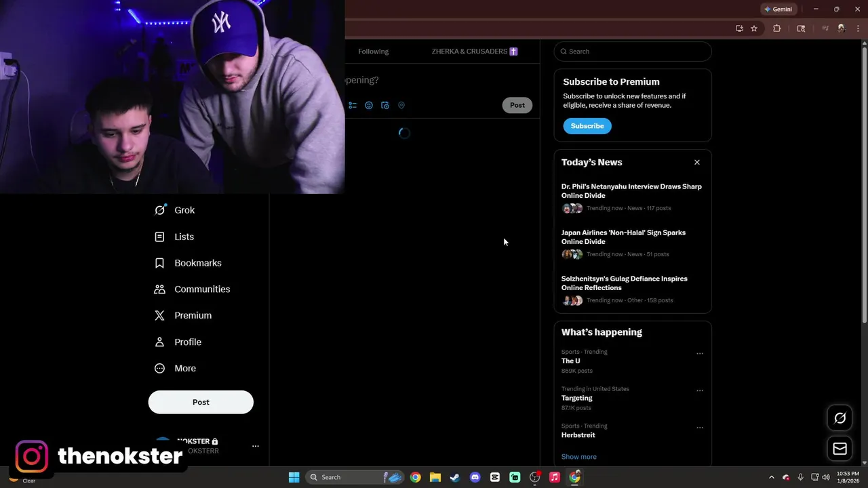868x488 pixels.
Task: Click 'Subscribe to Premium' heading
Action: [x=611, y=81]
